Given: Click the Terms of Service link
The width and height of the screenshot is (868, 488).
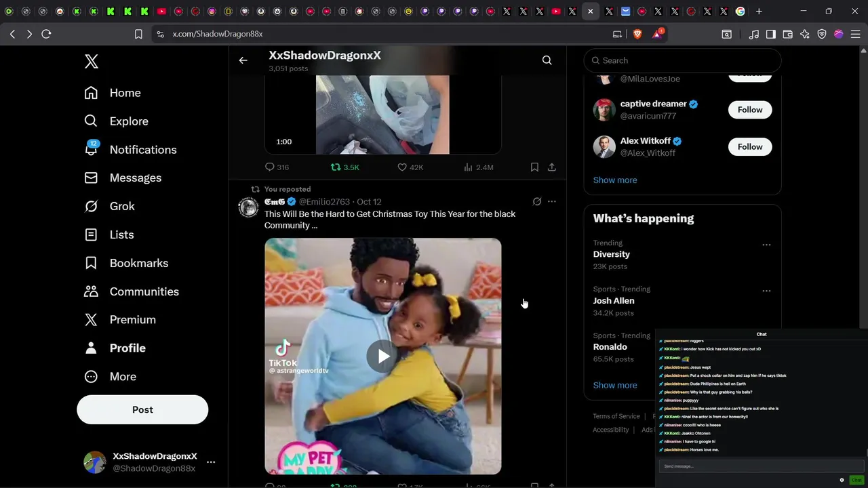Looking at the screenshot, I should click(x=616, y=416).
